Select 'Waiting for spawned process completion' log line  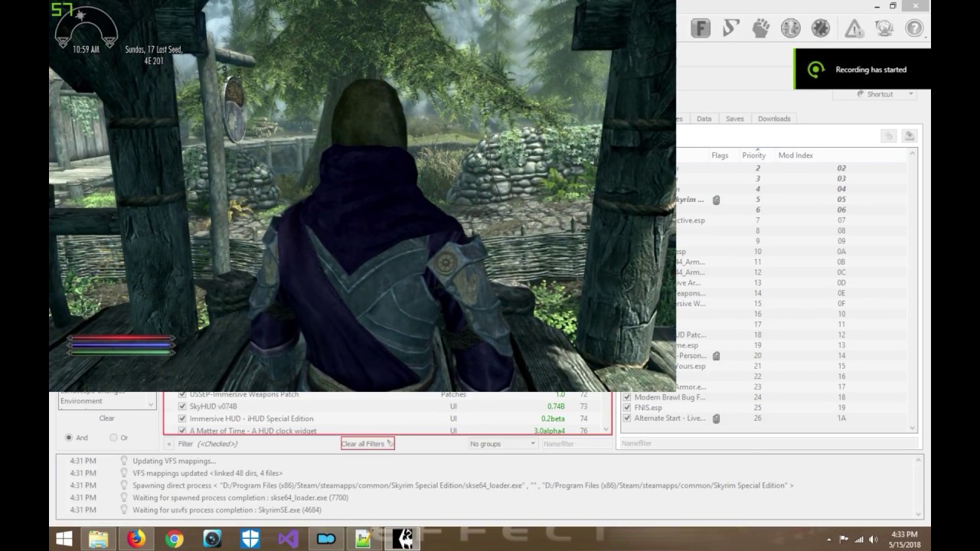coord(240,497)
